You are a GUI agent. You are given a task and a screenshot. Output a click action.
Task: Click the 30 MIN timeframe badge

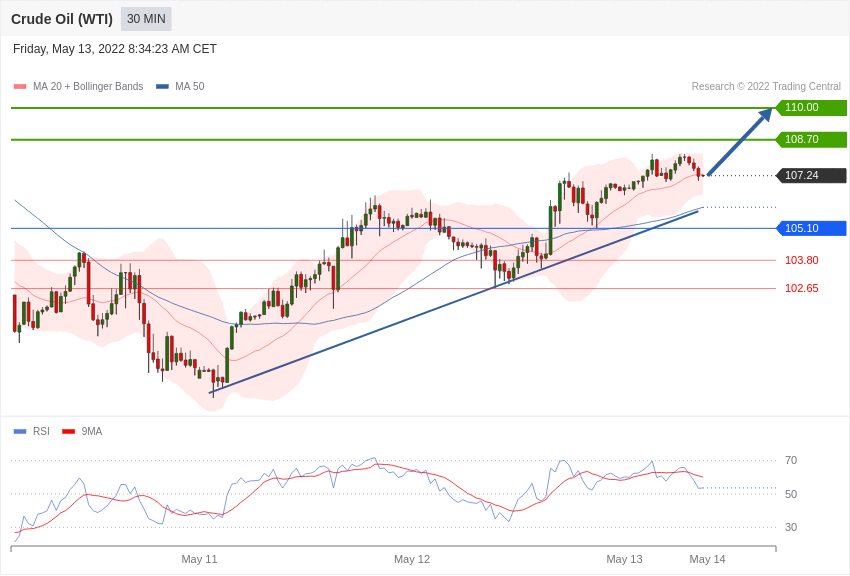click(x=146, y=19)
